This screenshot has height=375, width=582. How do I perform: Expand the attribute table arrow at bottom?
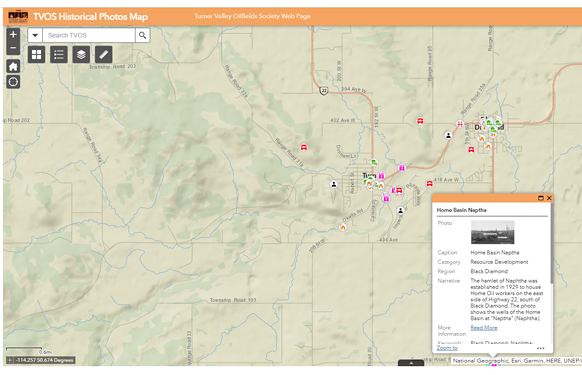(x=411, y=363)
